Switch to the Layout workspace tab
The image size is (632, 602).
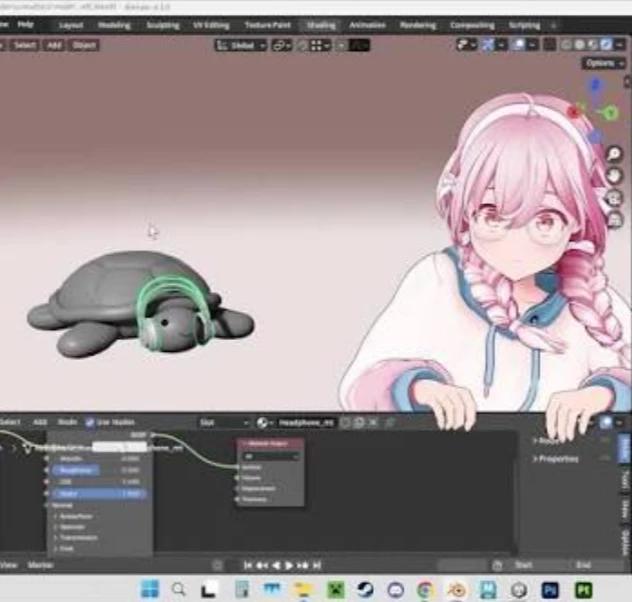[71, 25]
